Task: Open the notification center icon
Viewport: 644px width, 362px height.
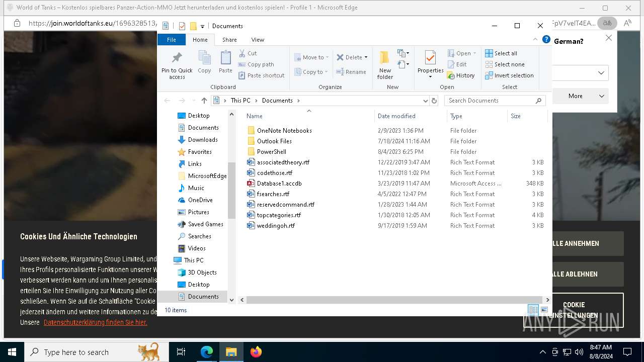Action: click(x=627, y=352)
